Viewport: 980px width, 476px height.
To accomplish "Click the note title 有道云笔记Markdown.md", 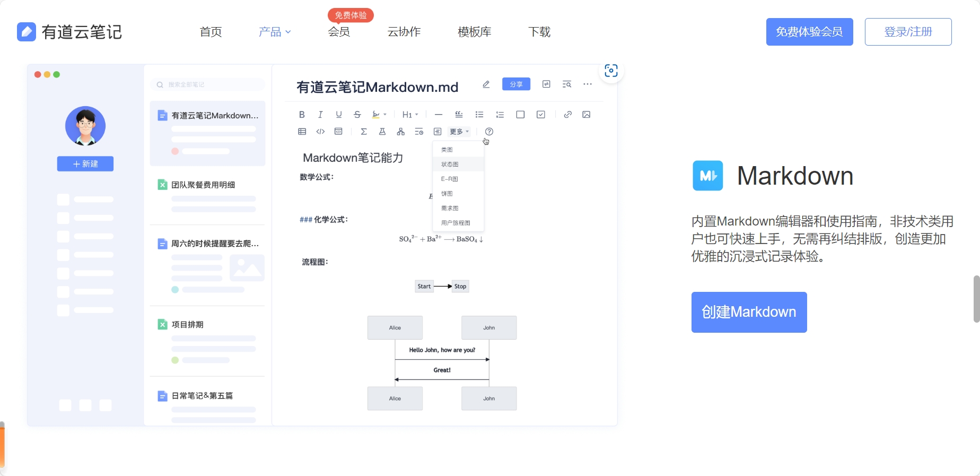I will (378, 87).
